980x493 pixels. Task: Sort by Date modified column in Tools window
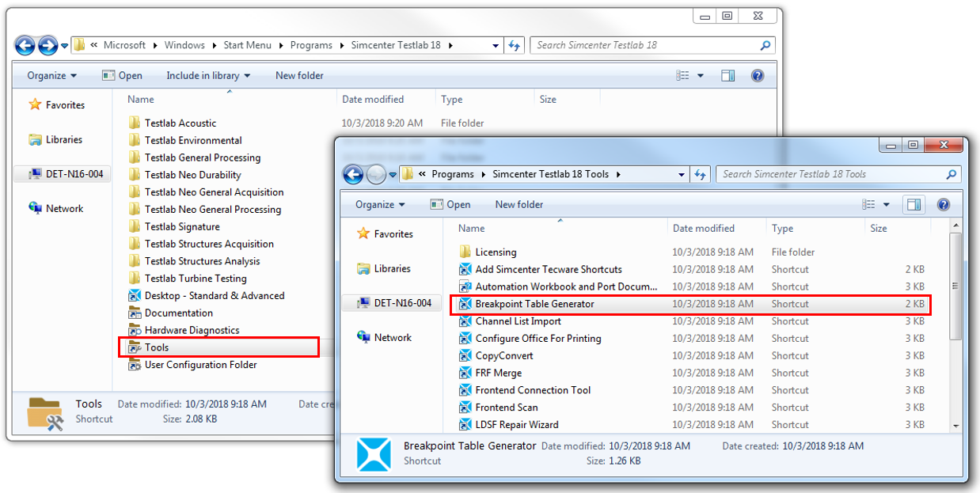[704, 228]
